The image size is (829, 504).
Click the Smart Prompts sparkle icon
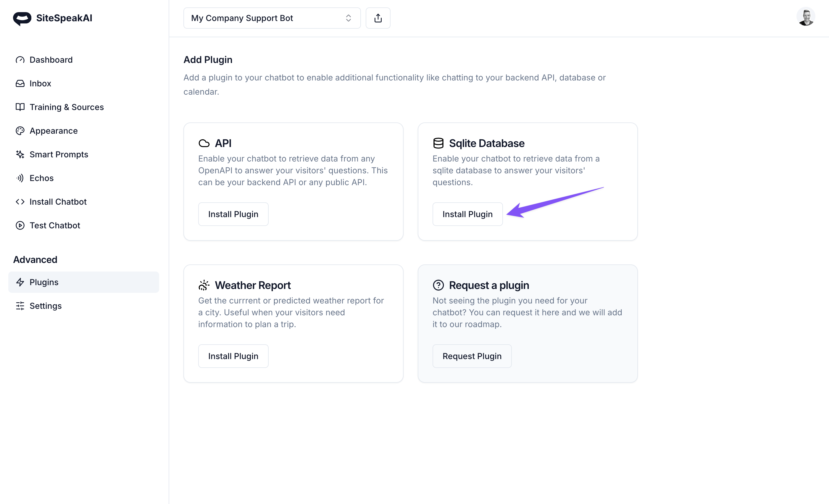click(x=20, y=154)
